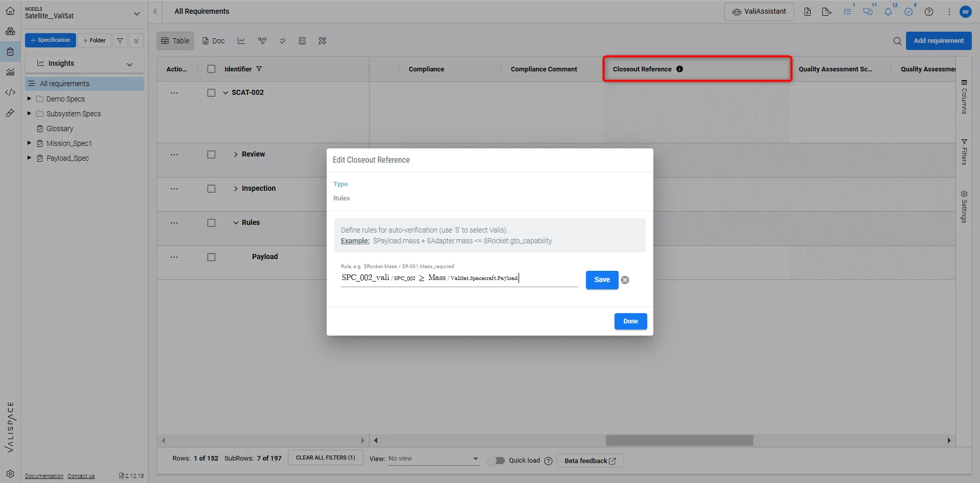Click Clear All Filters button

pyautogui.click(x=326, y=458)
